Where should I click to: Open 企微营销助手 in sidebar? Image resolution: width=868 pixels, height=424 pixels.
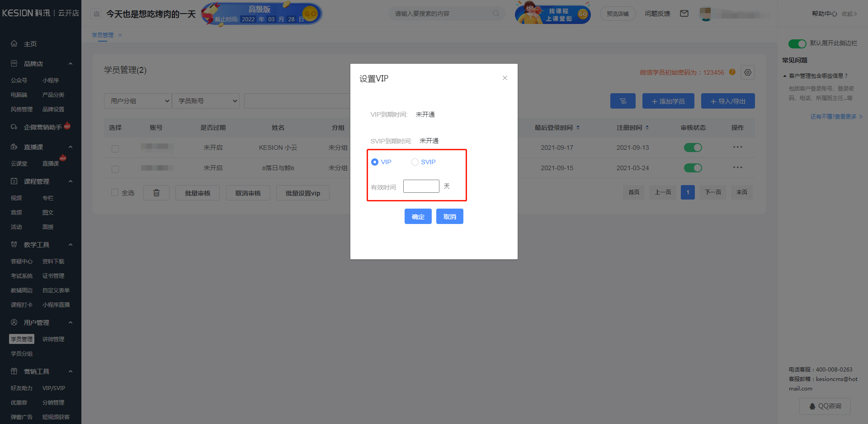click(x=42, y=127)
